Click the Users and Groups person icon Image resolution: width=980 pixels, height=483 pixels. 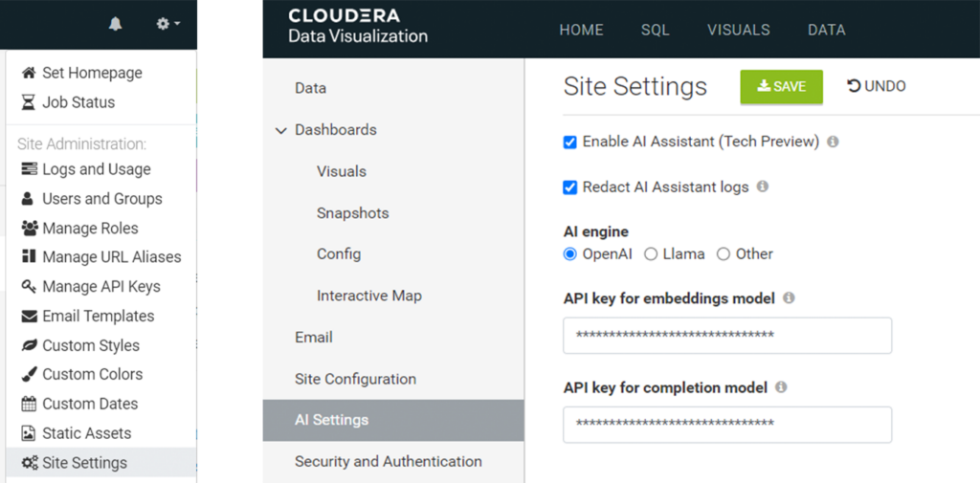click(x=27, y=199)
